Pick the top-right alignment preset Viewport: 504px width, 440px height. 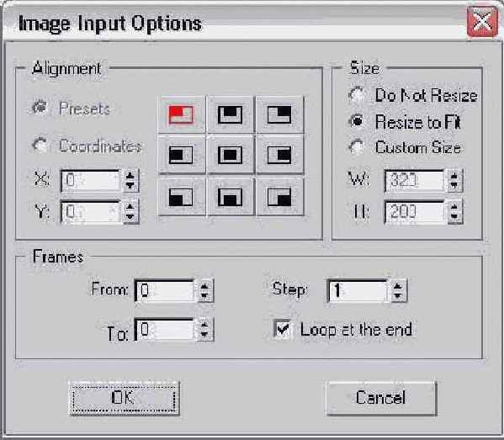279,114
